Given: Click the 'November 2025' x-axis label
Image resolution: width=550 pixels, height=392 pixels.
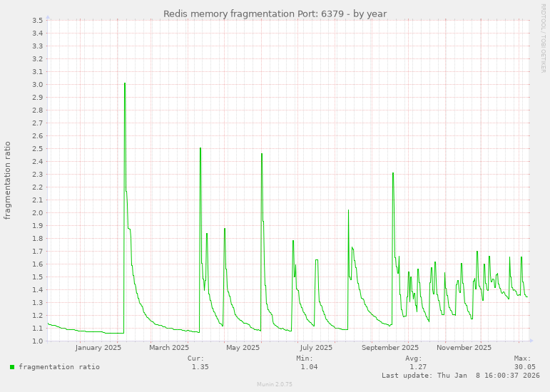Looking at the screenshot, I should pyautogui.click(x=464, y=348).
